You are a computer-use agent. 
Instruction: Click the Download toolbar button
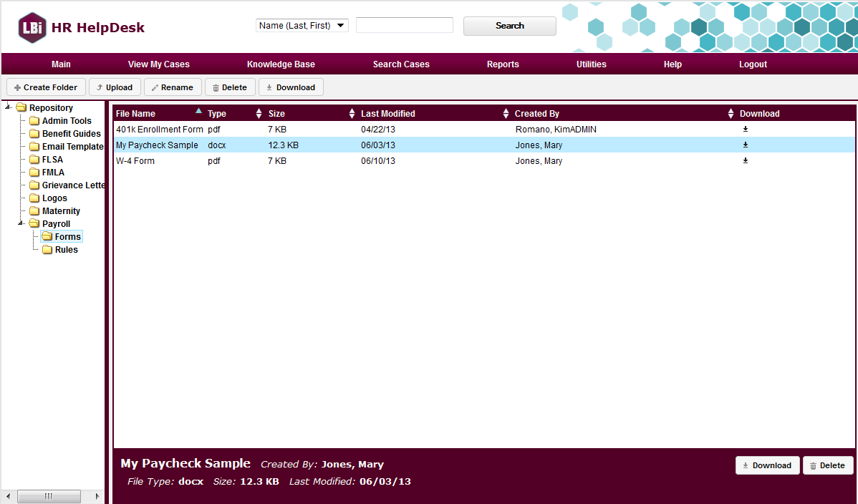point(291,87)
